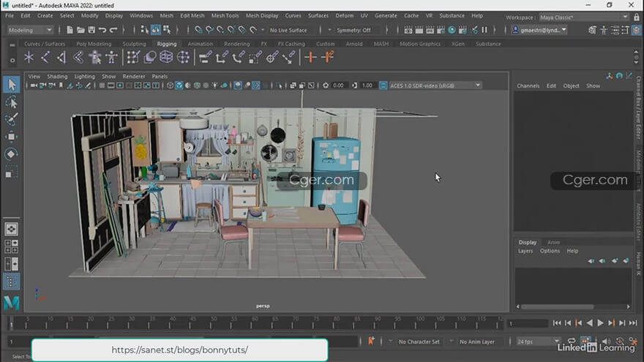The image size is (644, 362).
Task: Switch to single-pane viewport layout
Action: (x=12, y=229)
